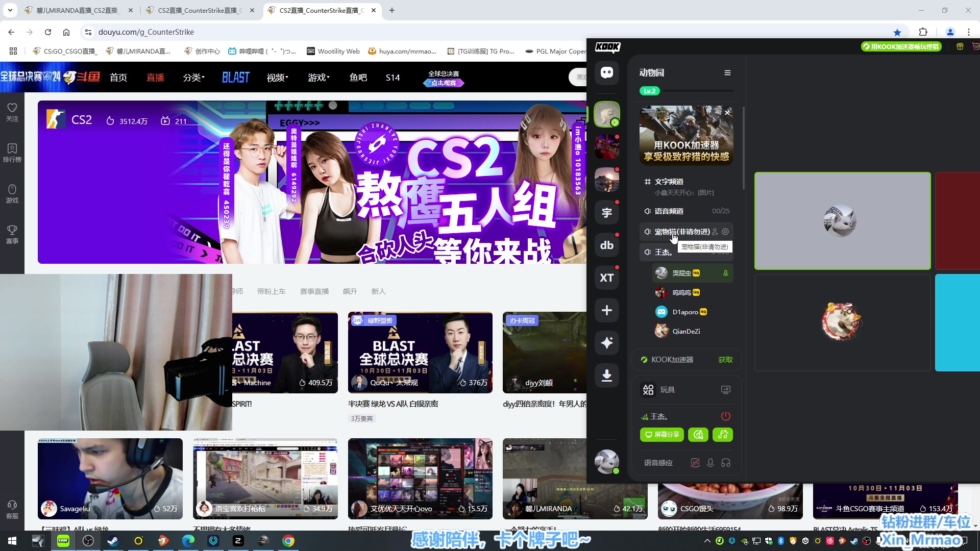This screenshot has height=551, width=980.
Task: Select 带粉上车 category tab
Action: [x=272, y=291]
